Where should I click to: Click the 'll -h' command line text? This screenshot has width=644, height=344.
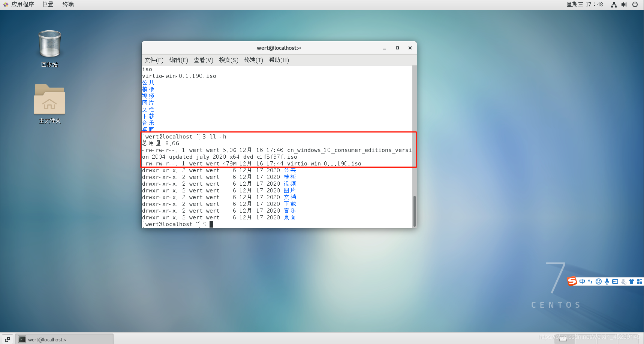tap(218, 137)
